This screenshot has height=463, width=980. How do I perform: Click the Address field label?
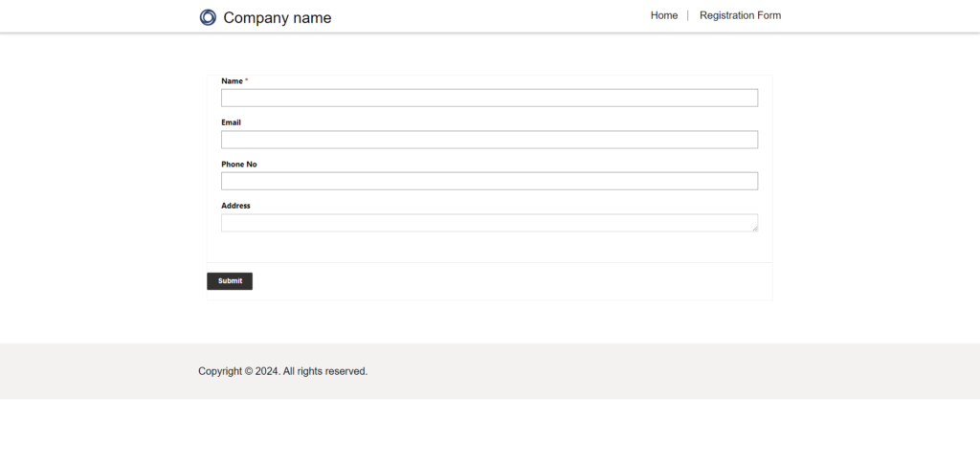[x=235, y=206]
